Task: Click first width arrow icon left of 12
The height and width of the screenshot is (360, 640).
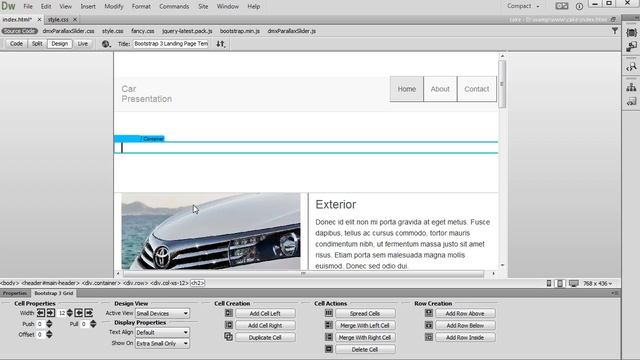Action: coord(41,313)
